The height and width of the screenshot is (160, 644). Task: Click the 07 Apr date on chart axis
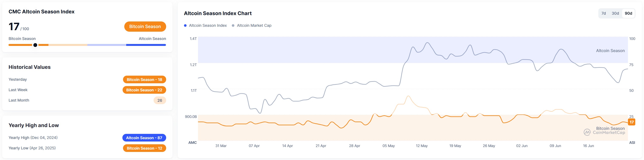254,146
